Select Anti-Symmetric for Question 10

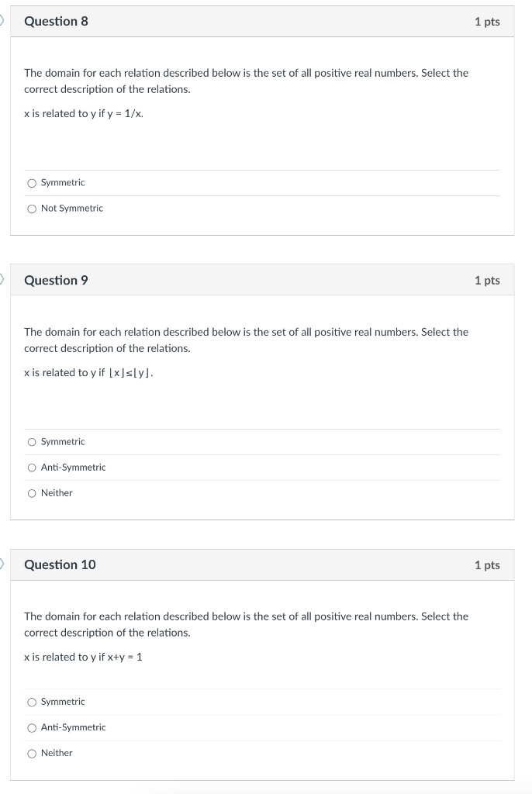(30, 727)
